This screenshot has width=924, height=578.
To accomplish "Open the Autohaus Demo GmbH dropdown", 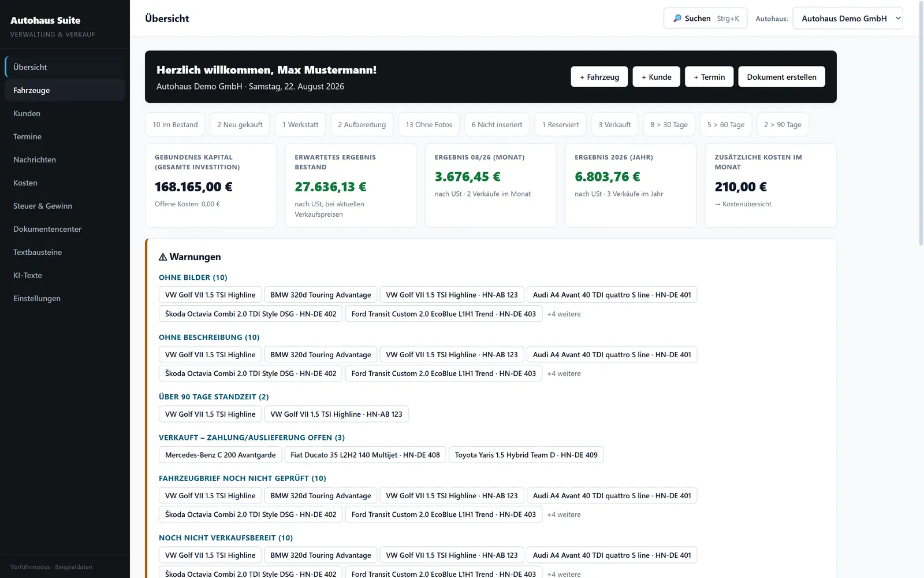I will pos(848,18).
